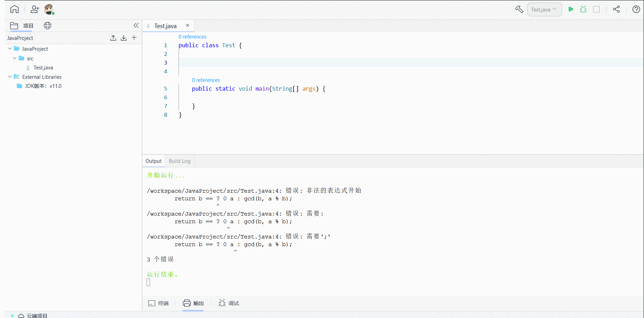The width and height of the screenshot is (644, 318).
Task: Open the help question mark icon
Action: click(x=636, y=9)
